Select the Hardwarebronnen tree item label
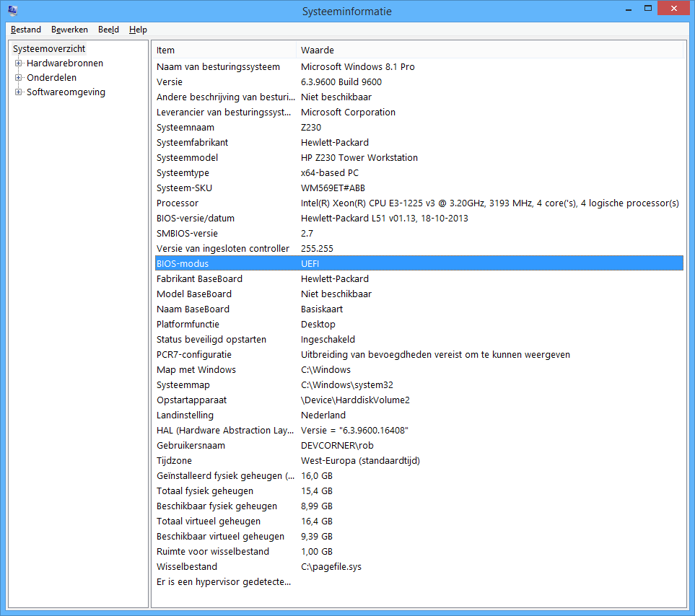Screen dimensions: 695x616 click(x=65, y=63)
